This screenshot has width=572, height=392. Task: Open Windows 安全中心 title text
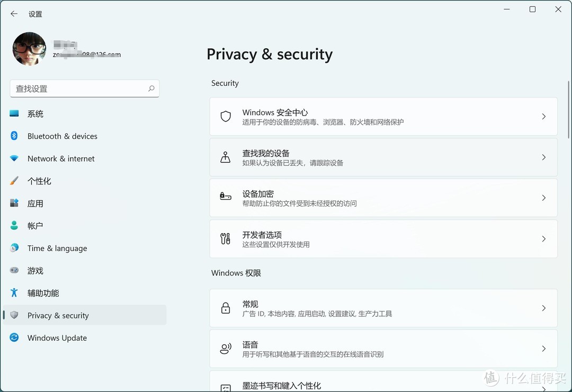click(x=275, y=112)
